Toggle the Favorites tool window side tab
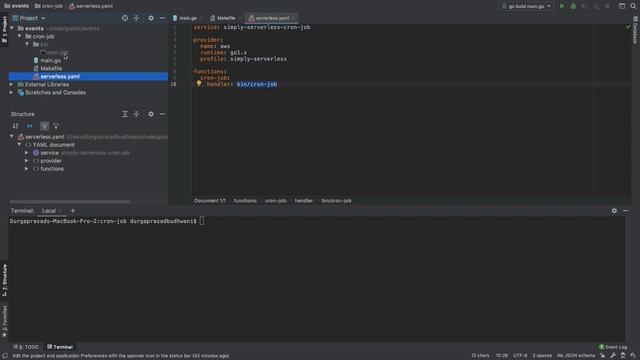The width and height of the screenshot is (640, 360). click(4, 321)
